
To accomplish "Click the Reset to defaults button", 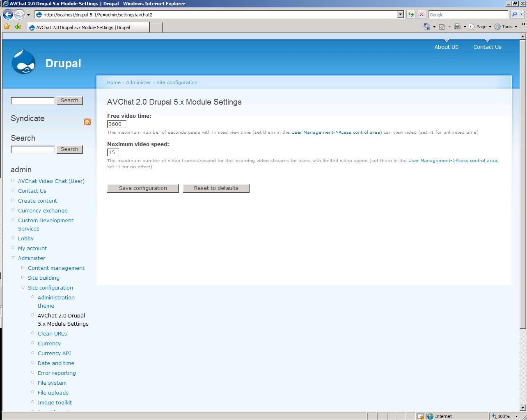I will 216,188.
